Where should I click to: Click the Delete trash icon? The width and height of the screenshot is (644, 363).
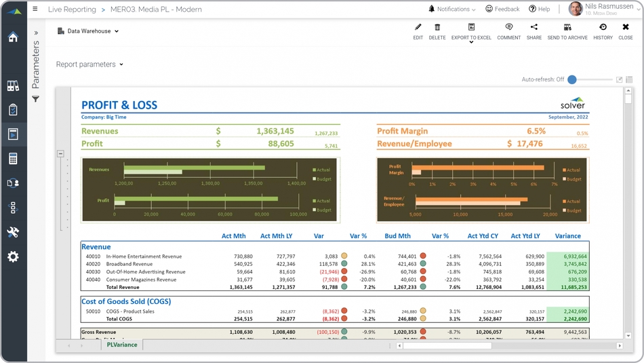(x=437, y=28)
